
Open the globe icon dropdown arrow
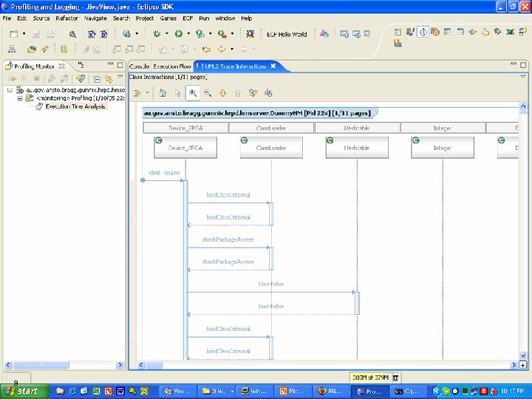pos(137,34)
